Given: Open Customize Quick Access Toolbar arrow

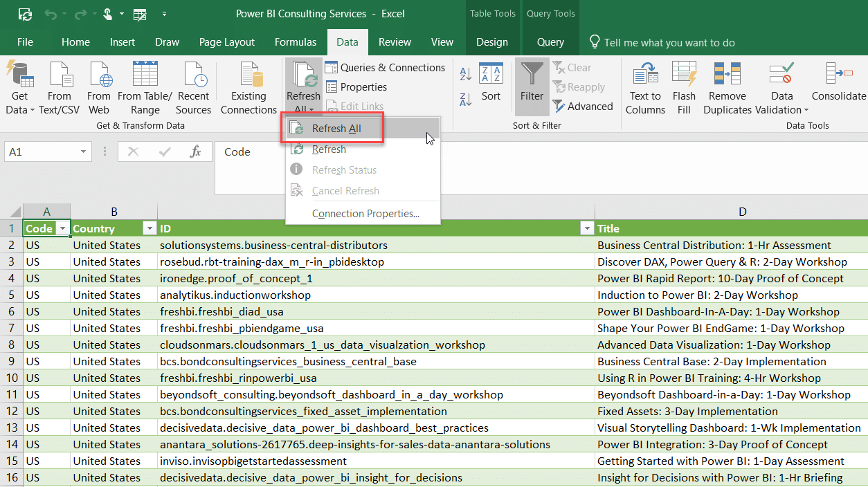Looking at the screenshot, I should 164,14.
